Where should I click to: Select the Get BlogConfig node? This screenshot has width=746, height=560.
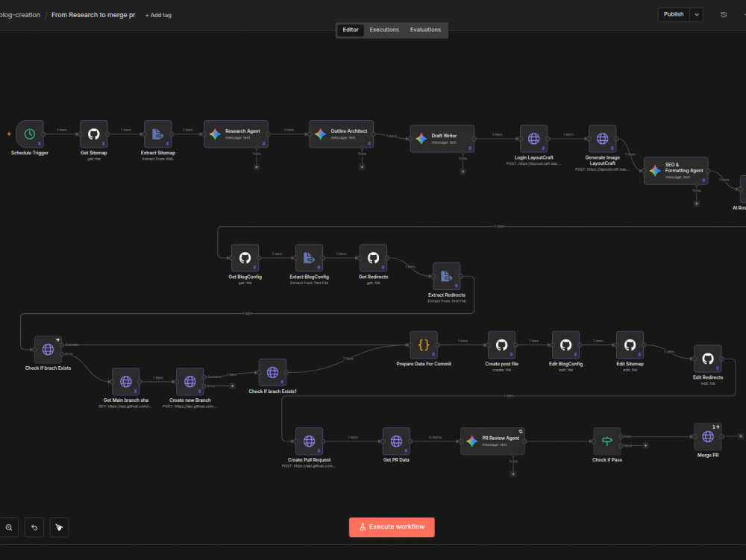[x=245, y=258]
